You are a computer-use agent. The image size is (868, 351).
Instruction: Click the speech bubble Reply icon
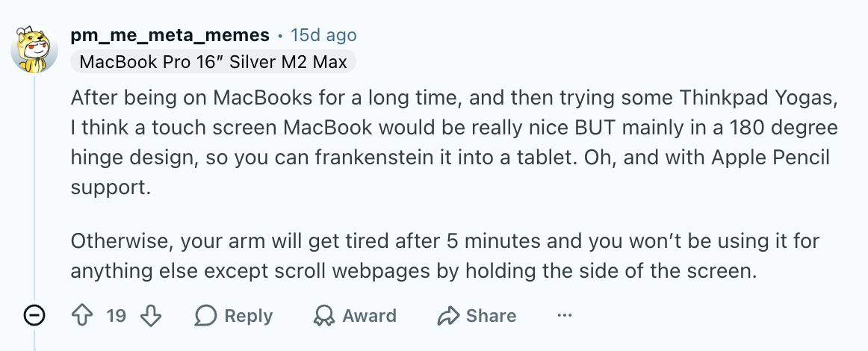[205, 316]
